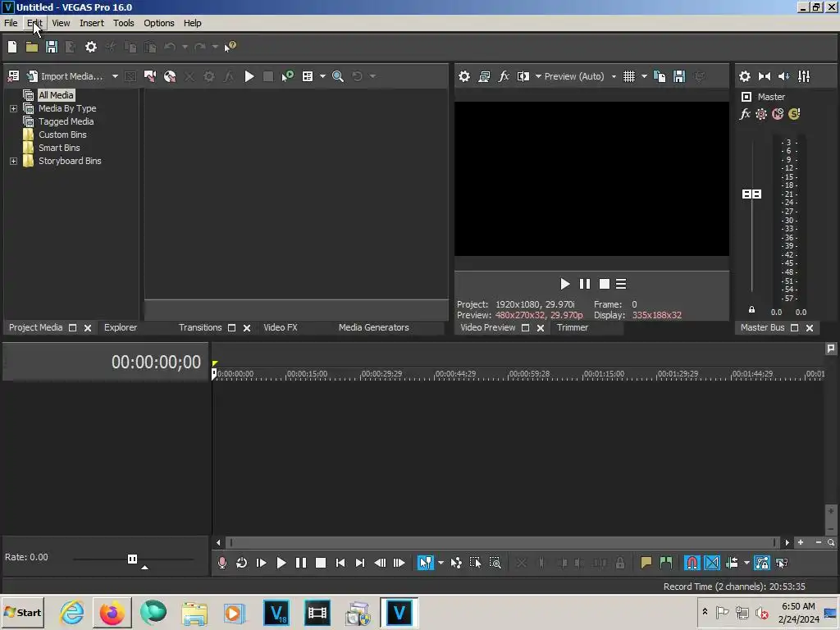
Task: Save the project with floppy disk icon
Action: (52, 47)
